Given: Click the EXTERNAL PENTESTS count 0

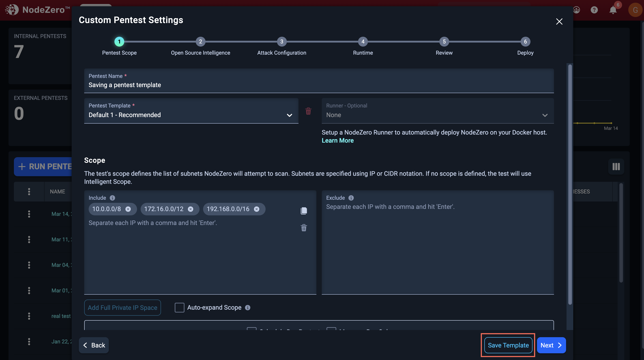Looking at the screenshot, I should [x=19, y=114].
